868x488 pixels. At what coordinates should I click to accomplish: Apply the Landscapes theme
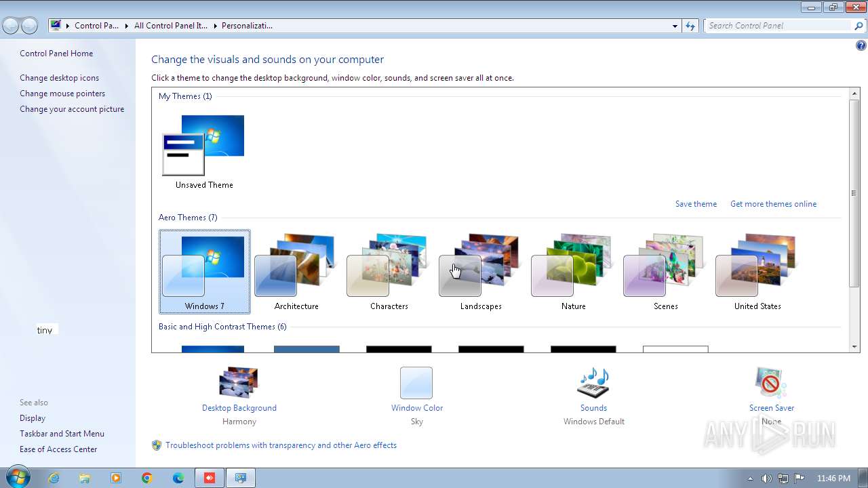(481, 272)
